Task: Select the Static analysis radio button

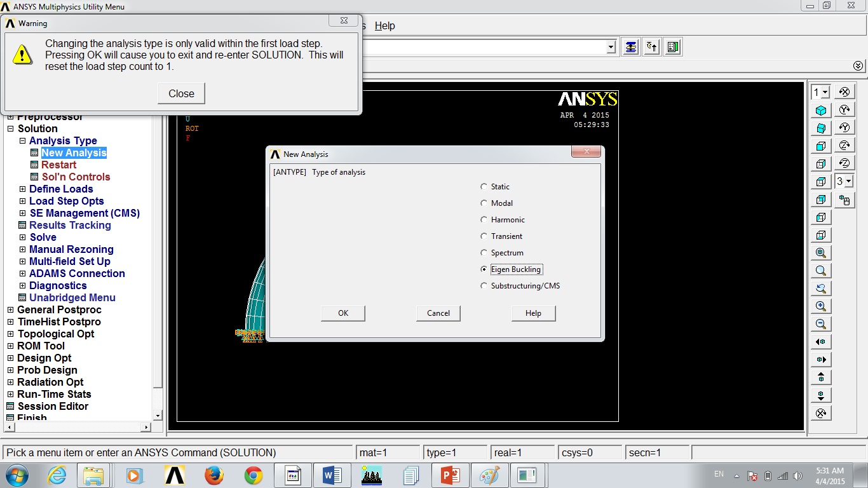Action: (x=484, y=187)
